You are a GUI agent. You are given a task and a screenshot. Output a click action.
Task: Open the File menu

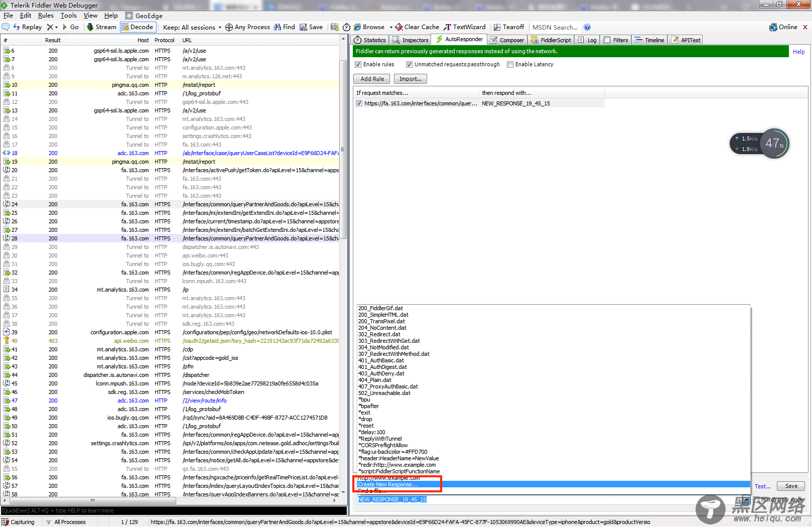pos(8,16)
